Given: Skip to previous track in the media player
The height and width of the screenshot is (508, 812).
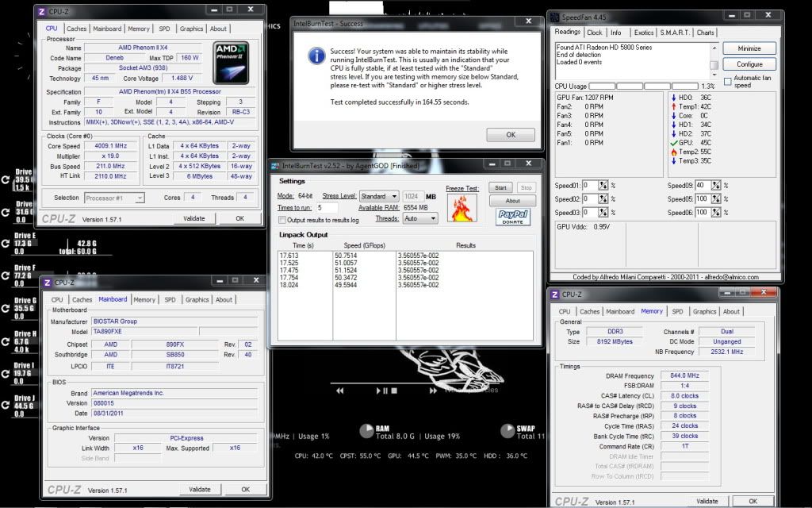Looking at the screenshot, I should [x=339, y=391].
